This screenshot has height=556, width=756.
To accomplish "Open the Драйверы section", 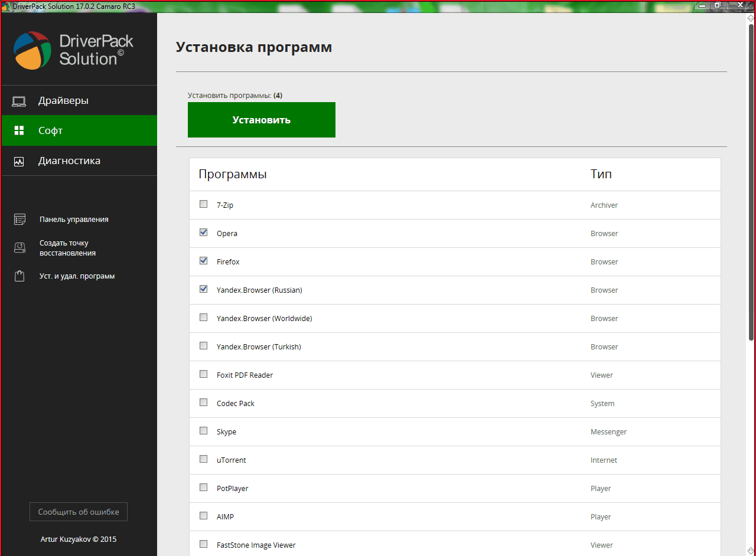I will (x=79, y=101).
